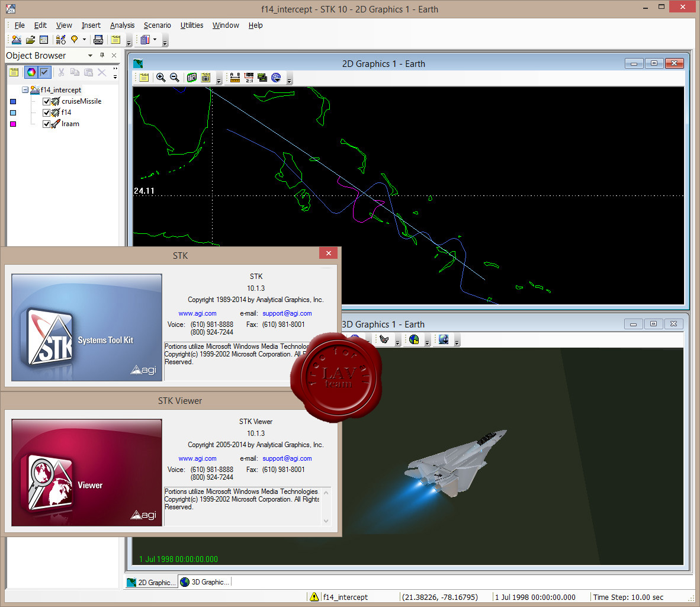Open a scenario with the folder icon
Viewport: 700px width, 607px height.
pos(30,40)
